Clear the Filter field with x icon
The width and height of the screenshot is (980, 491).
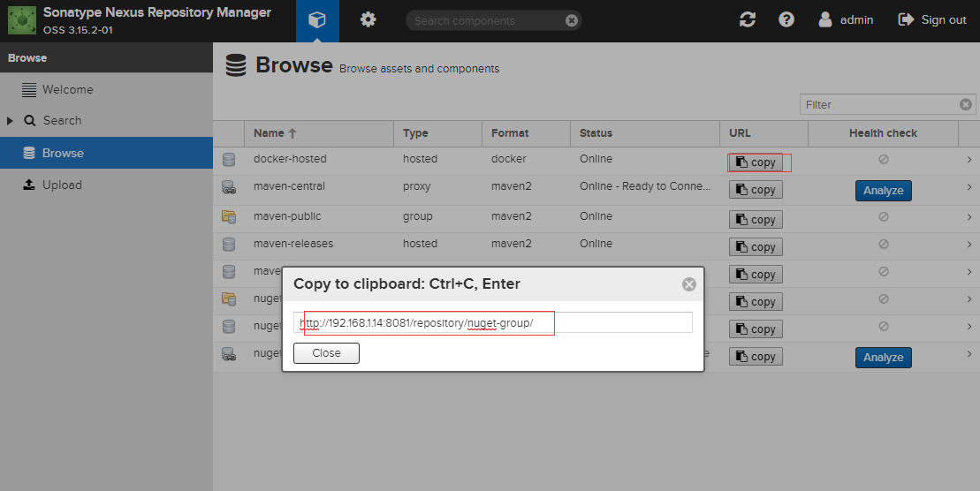click(x=966, y=104)
